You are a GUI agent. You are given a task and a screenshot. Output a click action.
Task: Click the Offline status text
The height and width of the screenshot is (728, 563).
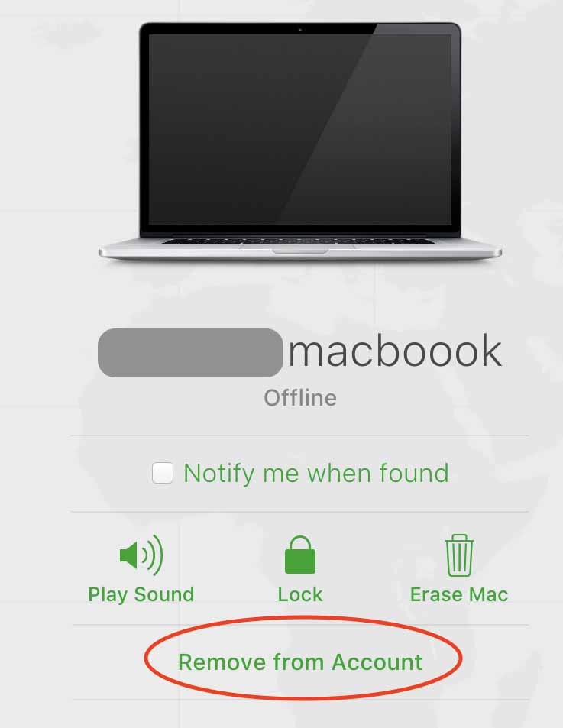pyautogui.click(x=300, y=398)
